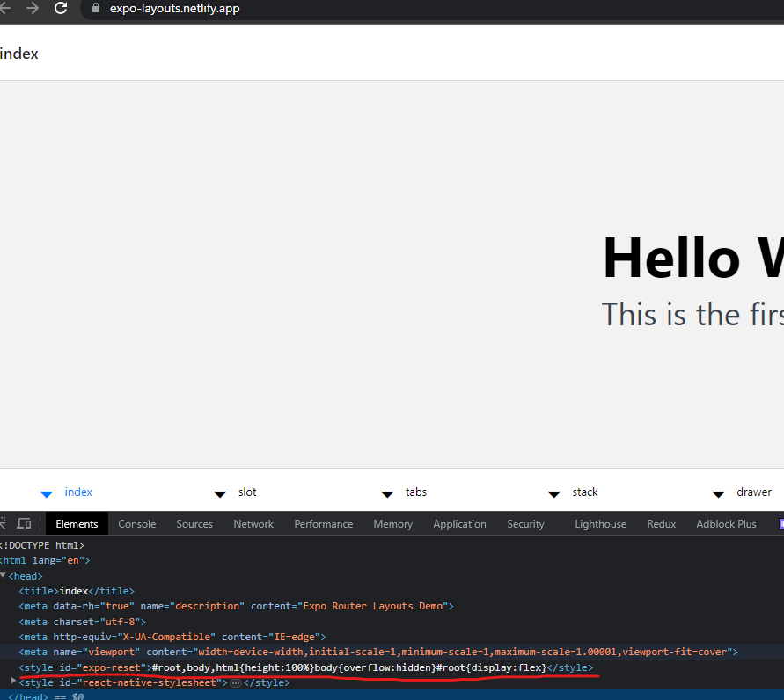
Task: Collapse the head element in the DOM tree
Action: coord(4,575)
